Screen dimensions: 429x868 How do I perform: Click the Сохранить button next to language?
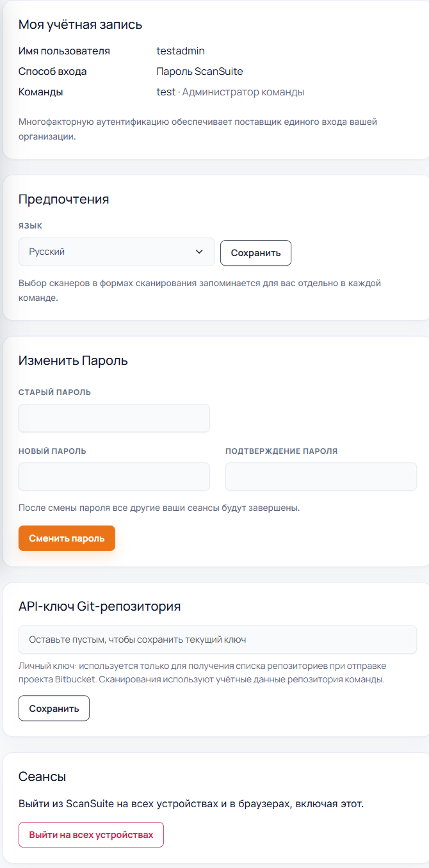tap(255, 253)
